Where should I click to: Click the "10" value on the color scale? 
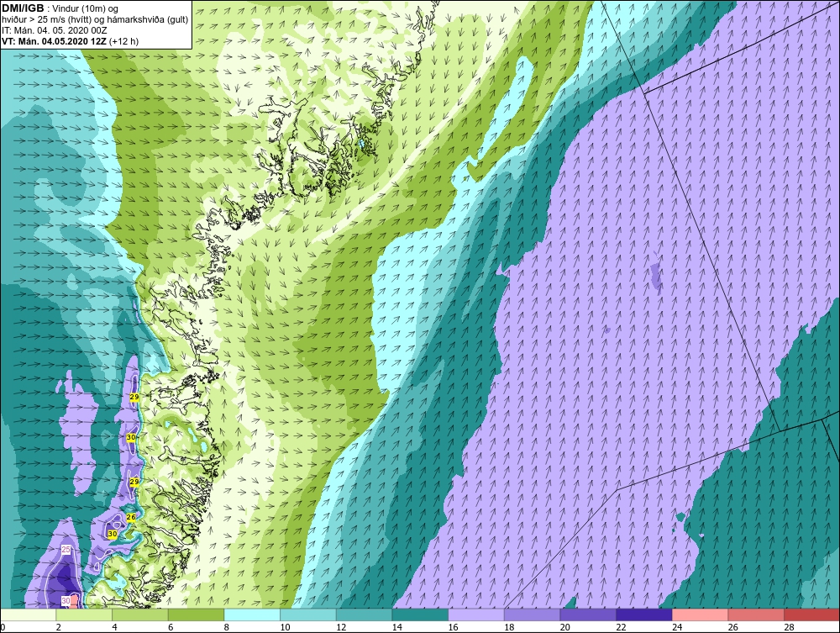pos(285,627)
